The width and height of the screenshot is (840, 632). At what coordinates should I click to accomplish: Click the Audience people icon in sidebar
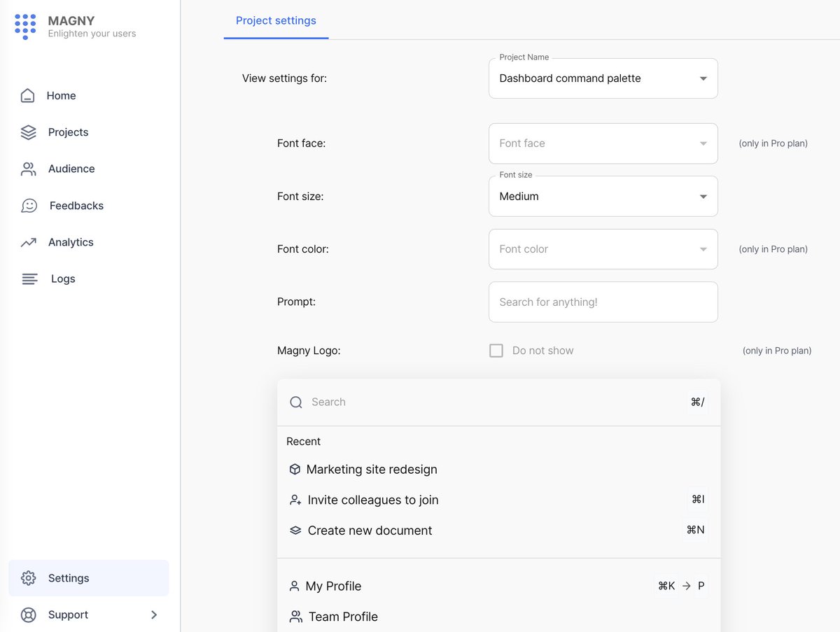coord(28,169)
